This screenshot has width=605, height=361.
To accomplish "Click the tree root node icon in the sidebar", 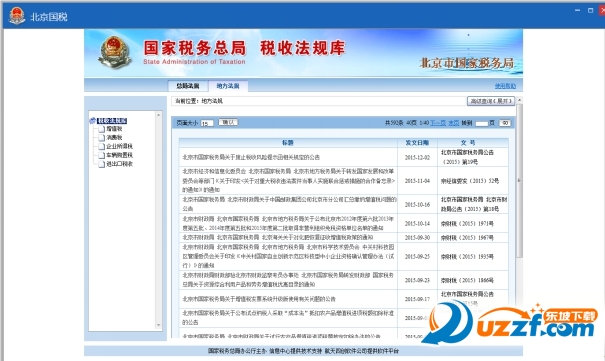I will [x=93, y=121].
